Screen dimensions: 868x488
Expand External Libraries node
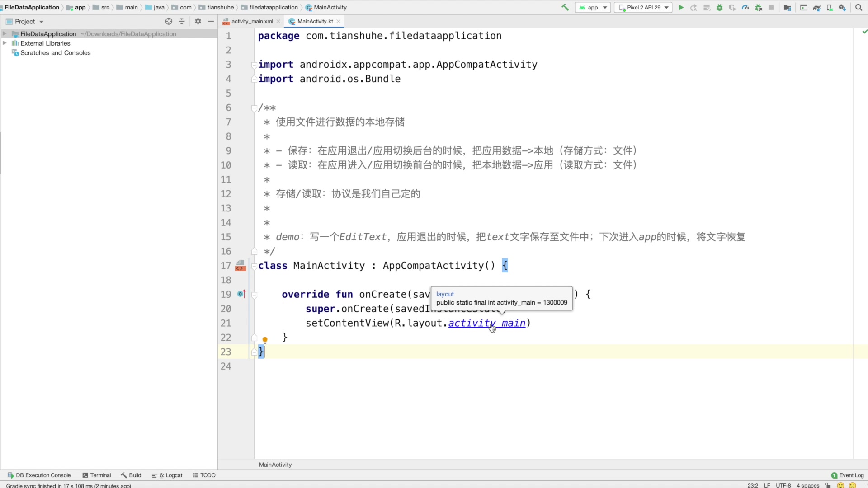click(x=5, y=43)
